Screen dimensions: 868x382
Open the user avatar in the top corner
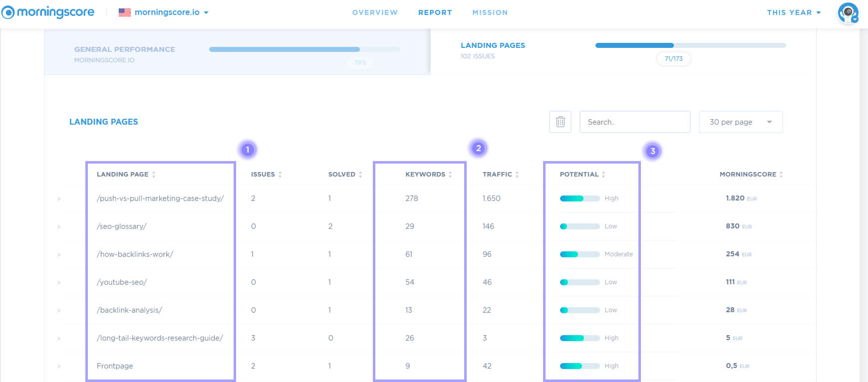[848, 13]
